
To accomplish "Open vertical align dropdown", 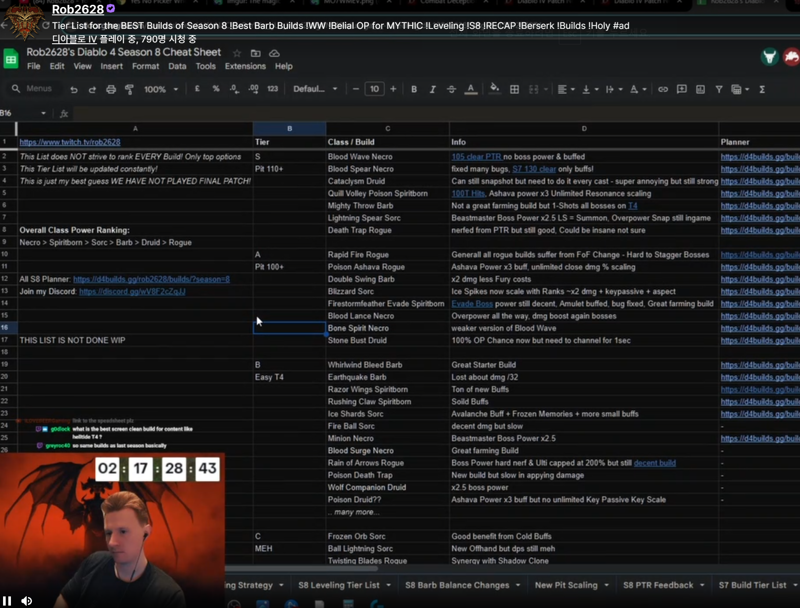I will click(590, 89).
